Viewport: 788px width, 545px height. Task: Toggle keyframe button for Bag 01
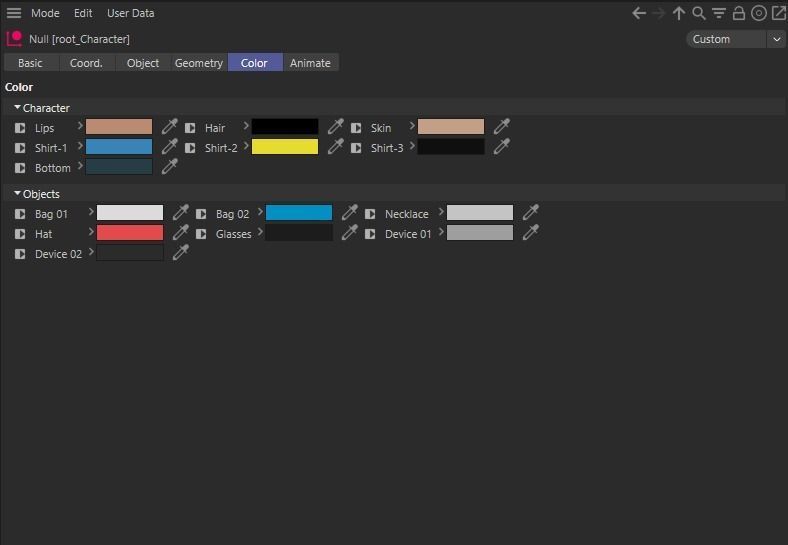[x=20, y=214]
